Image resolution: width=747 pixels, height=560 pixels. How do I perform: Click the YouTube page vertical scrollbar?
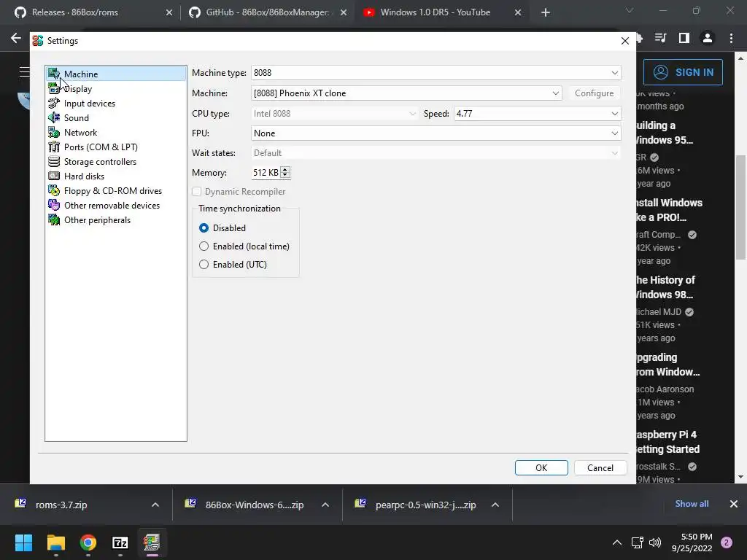[x=740, y=208]
